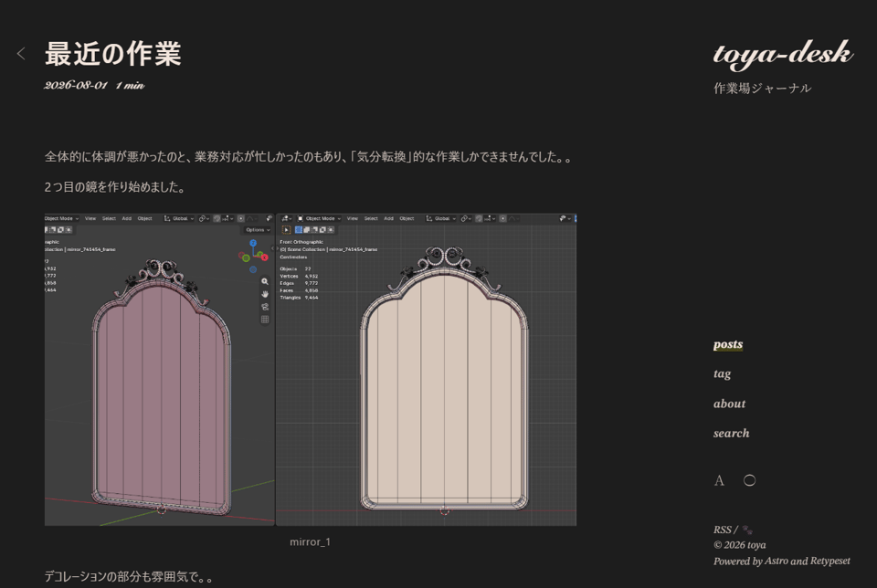This screenshot has width=877, height=588.
Task: Open the search page in sidebar
Action: pyautogui.click(x=731, y=433)
